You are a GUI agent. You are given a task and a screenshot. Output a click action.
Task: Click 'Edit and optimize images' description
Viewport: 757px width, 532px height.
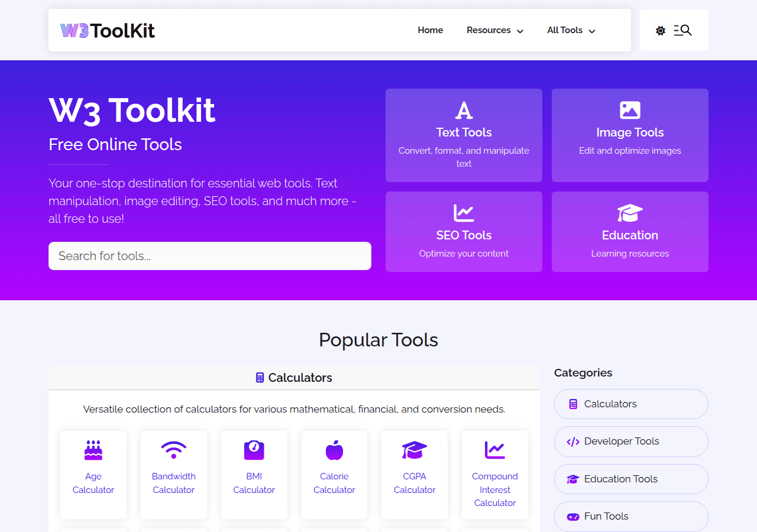pyautogui.click(x=630, y=151)
